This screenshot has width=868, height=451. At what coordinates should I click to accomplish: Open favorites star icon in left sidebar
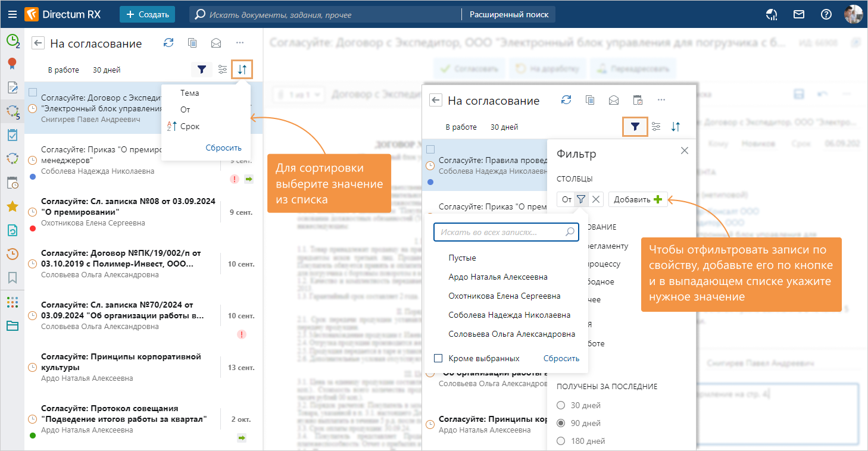click(12, 206)
